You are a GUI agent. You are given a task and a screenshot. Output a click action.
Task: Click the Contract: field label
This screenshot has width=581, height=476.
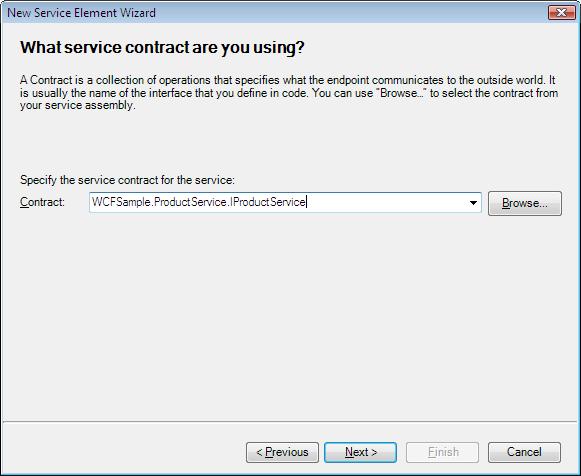(42, 202)
